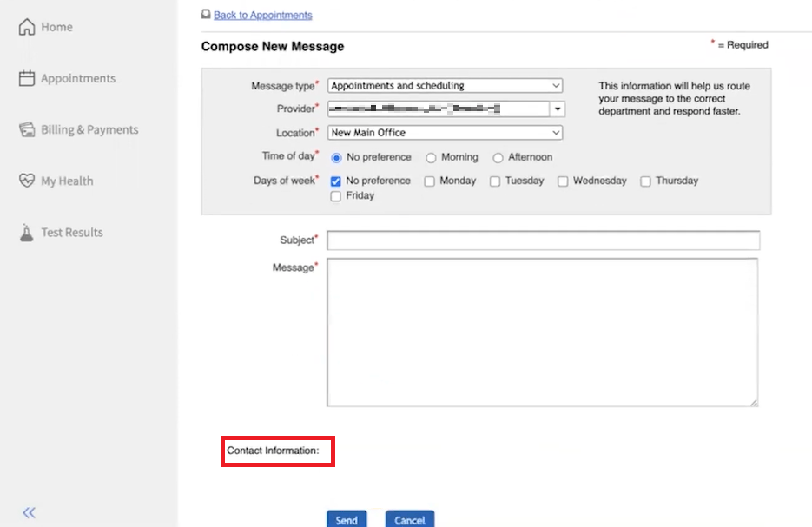This screenshot has height=527, width=812.
Task: Click the Home house icon
Action: (x=27, y=26)
